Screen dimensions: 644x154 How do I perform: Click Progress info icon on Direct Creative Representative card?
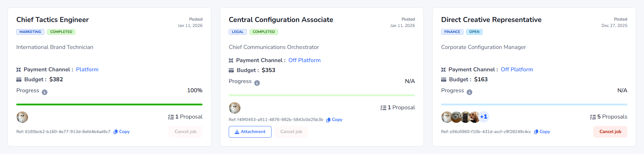tap(469, 92)
